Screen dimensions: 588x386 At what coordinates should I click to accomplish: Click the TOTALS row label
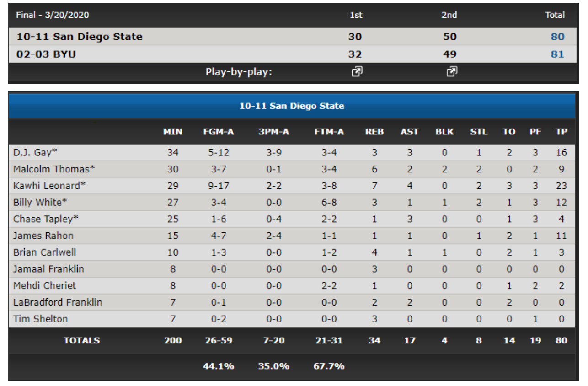pos(82,340)
